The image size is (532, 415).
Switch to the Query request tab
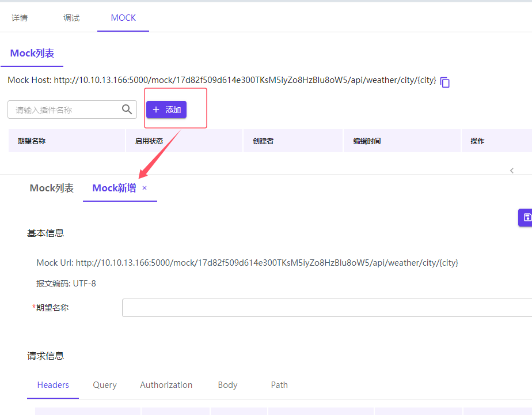(x=105, y=385)
